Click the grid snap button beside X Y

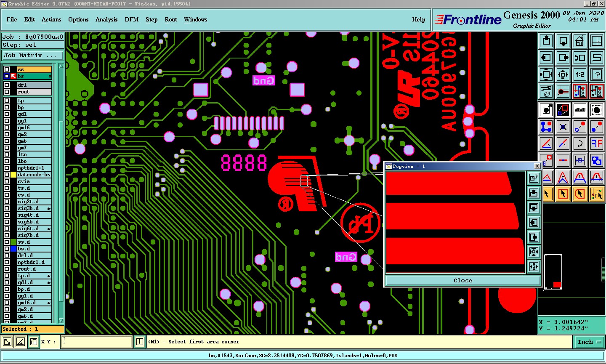click(34, 342)
